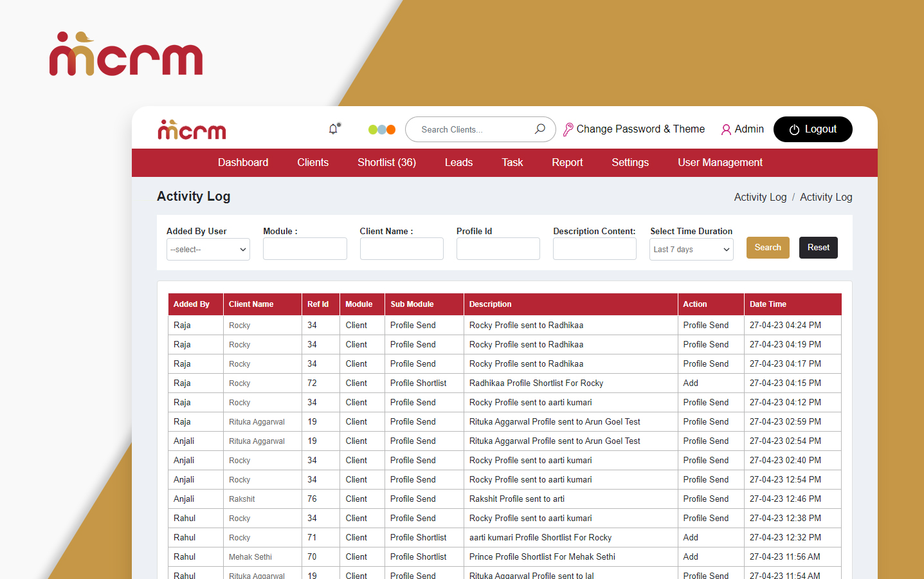Focus the Profile Id filter field
924x579 pixels.
tap(498, 248)
